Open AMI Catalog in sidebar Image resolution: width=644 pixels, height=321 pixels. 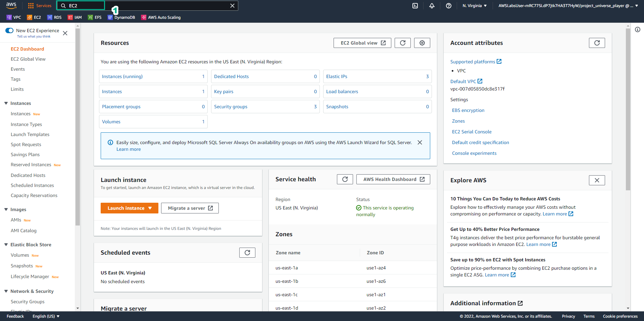click(23, 231)
